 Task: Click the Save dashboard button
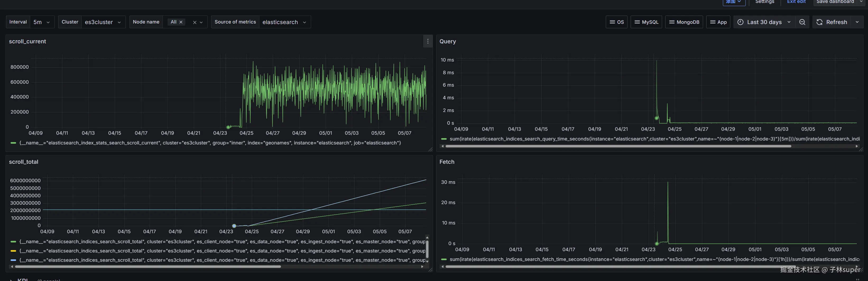tap(835, 2)
